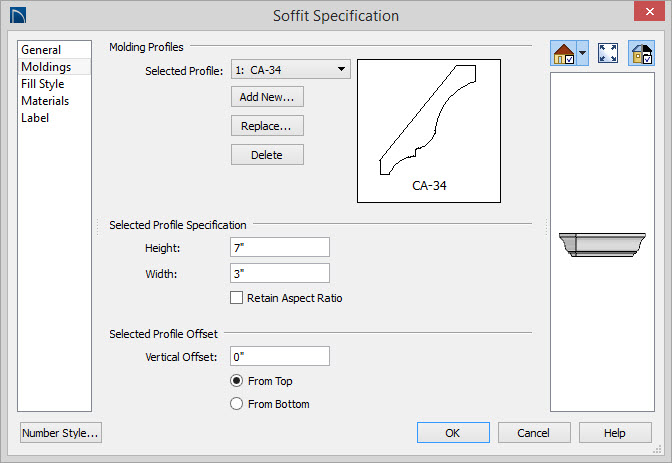
Task: Click the soffit 3D preview image
Action: tap(602, 244)
